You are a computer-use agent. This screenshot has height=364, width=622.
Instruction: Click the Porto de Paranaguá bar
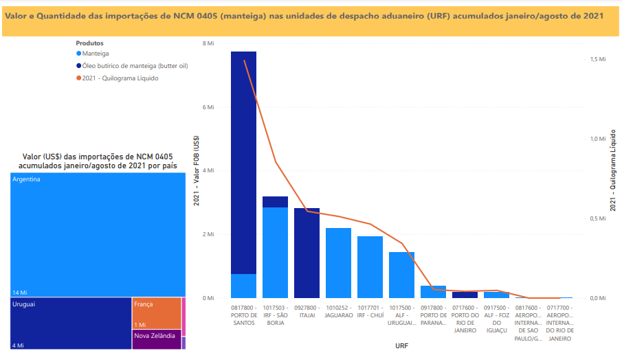click(x=433, y=292)
